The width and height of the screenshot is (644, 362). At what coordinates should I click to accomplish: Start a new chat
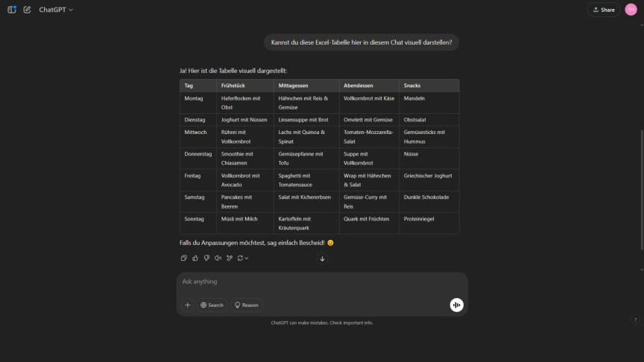coord(27,10)
